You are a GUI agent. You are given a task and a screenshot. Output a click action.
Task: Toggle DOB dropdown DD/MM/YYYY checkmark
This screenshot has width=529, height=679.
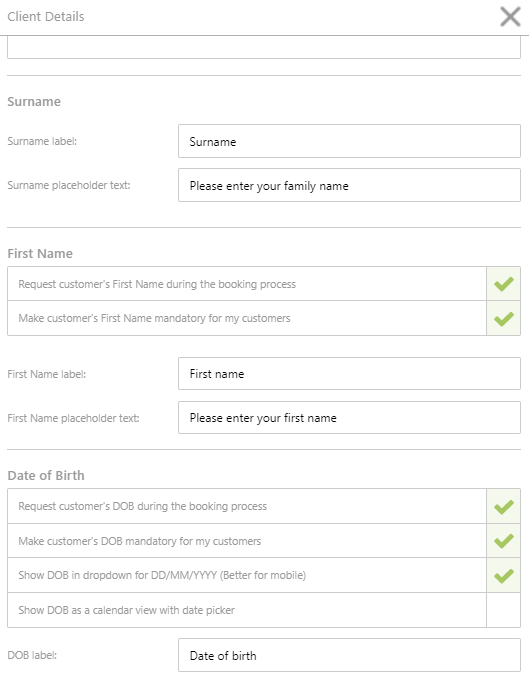click(x=503, y=576)
